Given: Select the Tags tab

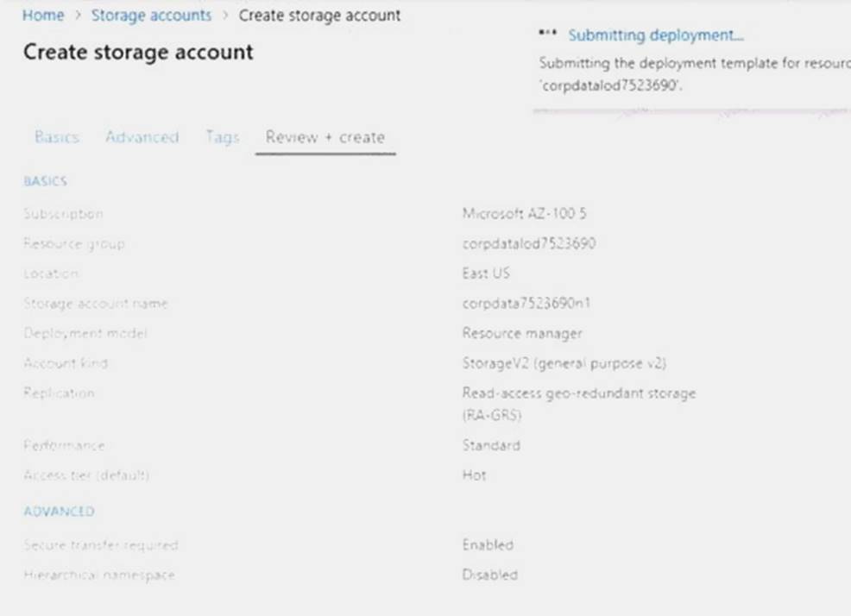Looking at the screenshot, I should 222,137.
